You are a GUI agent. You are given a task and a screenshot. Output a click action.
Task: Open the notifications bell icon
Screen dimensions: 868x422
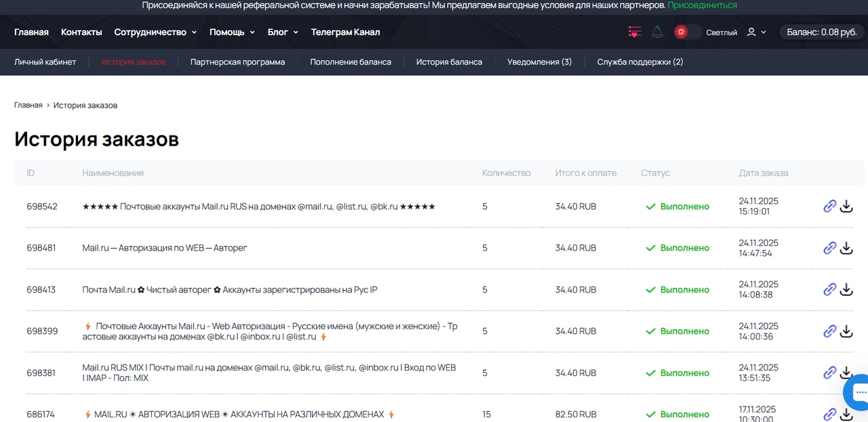(x=657, y=32)
